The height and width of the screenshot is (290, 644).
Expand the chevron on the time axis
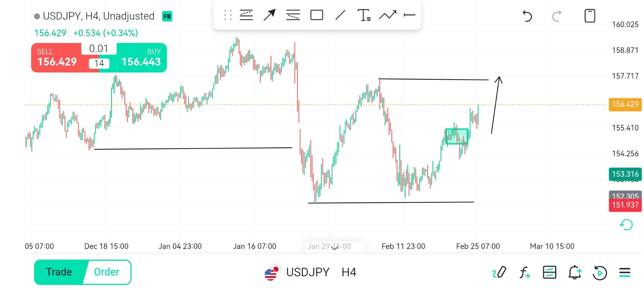tap(335, 248)
